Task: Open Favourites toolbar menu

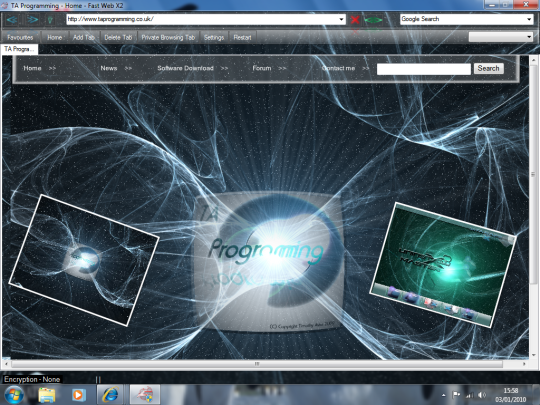Action: [20, 37]
